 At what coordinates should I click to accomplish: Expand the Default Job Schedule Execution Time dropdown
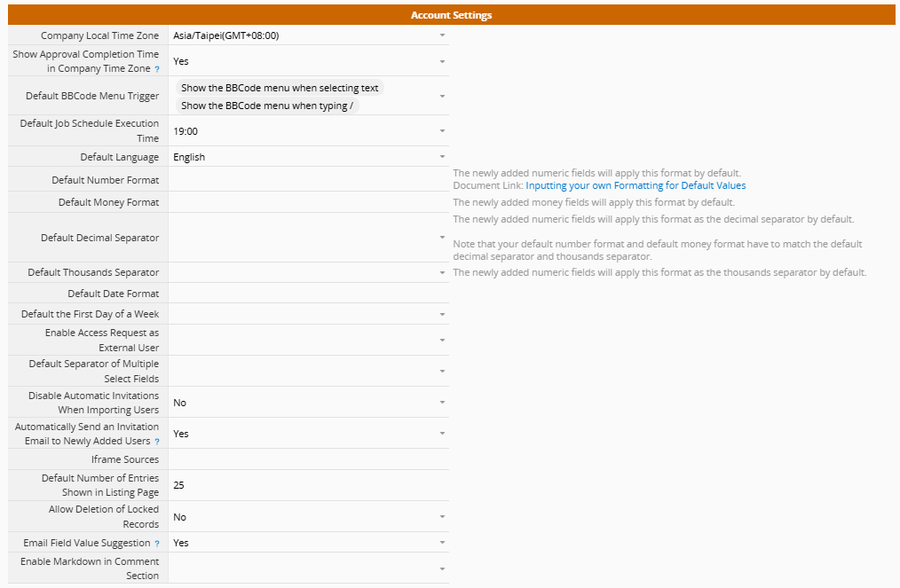(308, 131)
